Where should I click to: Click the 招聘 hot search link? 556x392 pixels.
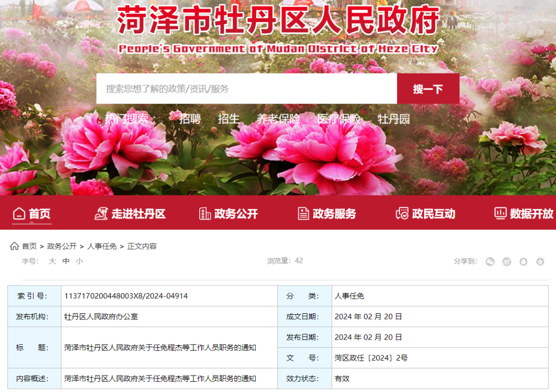(190, 119)
